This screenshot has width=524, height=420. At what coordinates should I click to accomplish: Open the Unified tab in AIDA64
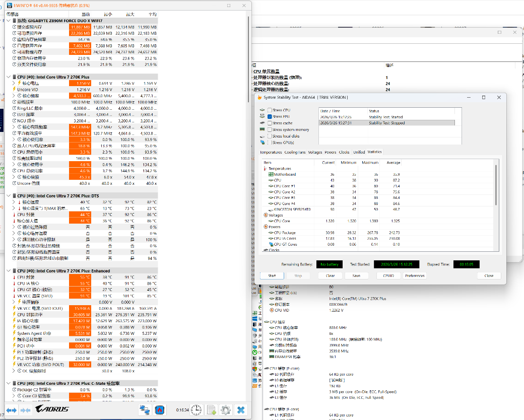tap(359, 152)
